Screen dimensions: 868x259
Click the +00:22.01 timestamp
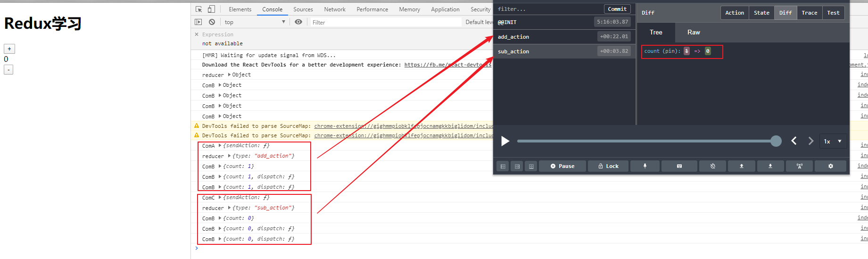tap(614, 36)
